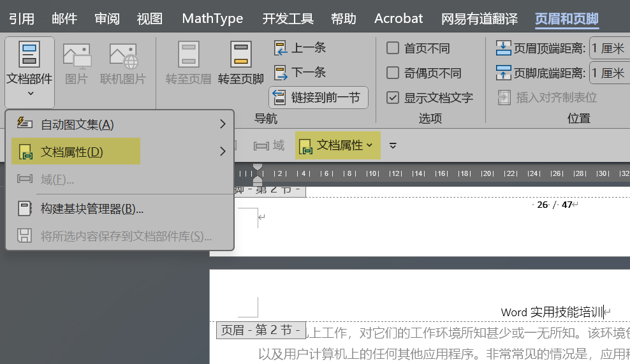Enable the 首页不同 checkbox

pyautogui.click(x=393, y=48)
